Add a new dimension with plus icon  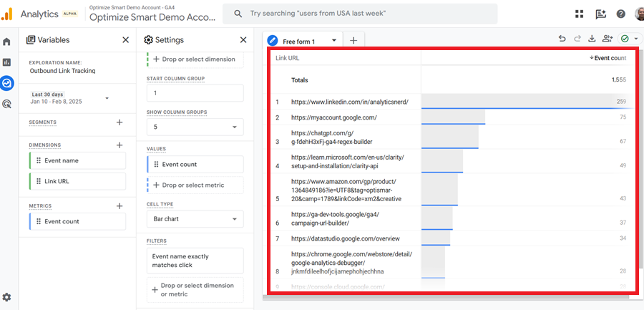coord(119,145)
